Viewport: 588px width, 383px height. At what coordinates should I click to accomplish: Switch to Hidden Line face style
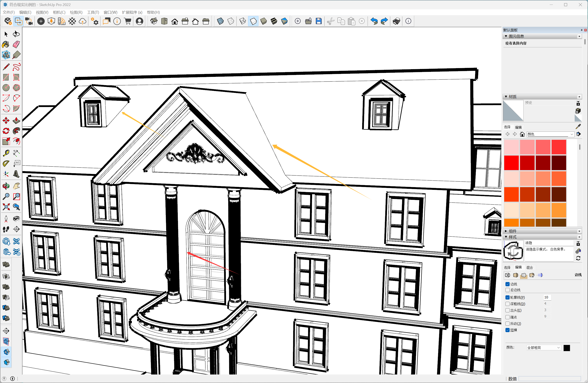click(253, 21)
